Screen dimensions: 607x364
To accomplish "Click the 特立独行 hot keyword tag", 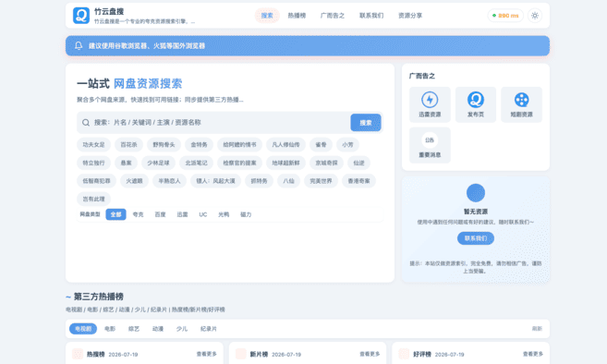I will [x=93, y=163].
